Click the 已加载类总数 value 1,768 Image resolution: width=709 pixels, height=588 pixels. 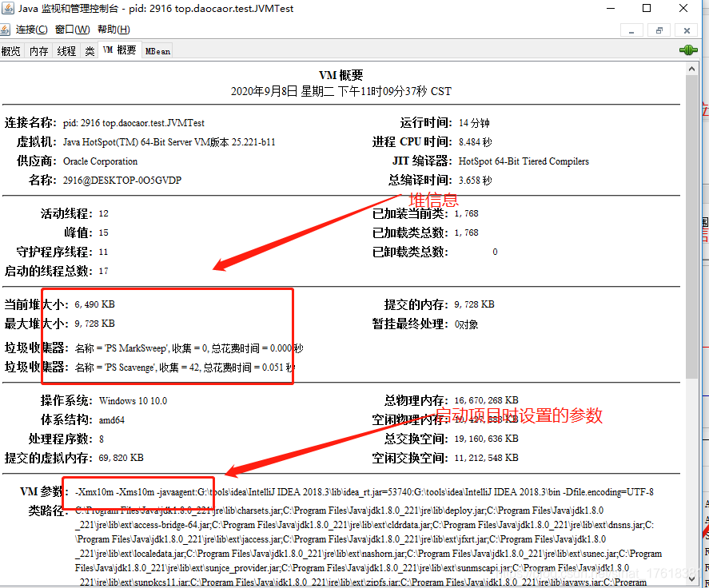click(x=466, y=232)
